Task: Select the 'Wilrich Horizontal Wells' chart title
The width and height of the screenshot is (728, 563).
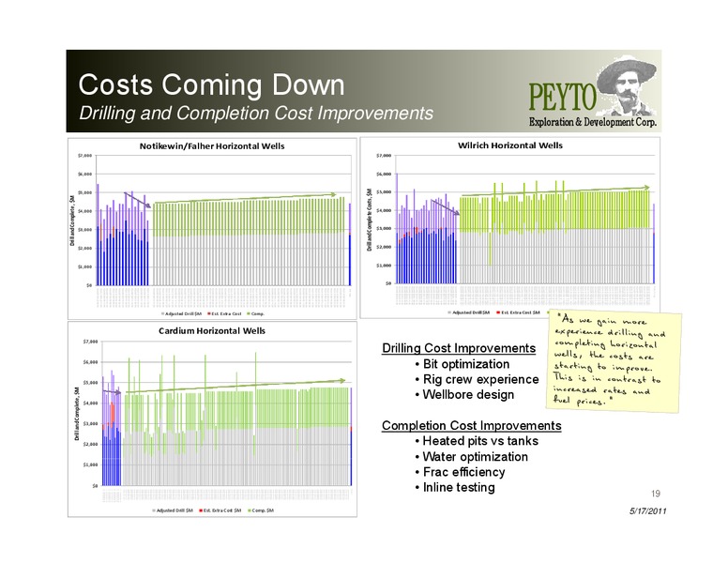Action: (x=510, y=145)
